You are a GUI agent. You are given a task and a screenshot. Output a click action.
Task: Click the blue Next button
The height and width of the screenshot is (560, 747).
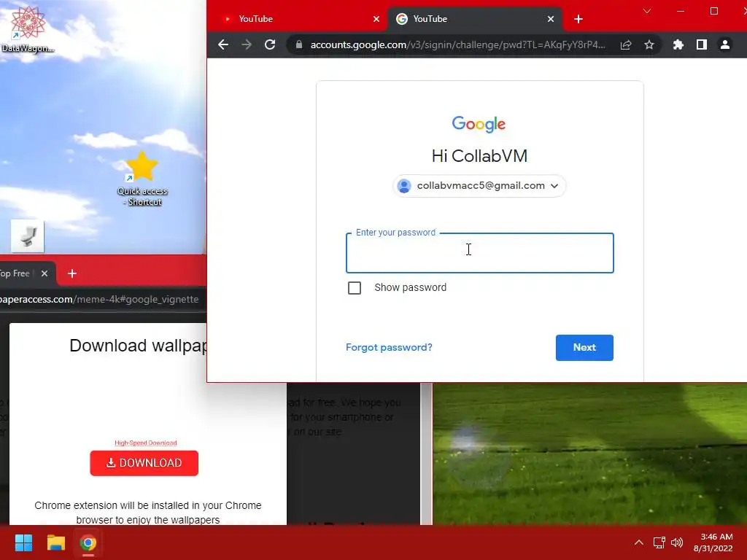tap(584, 348)
